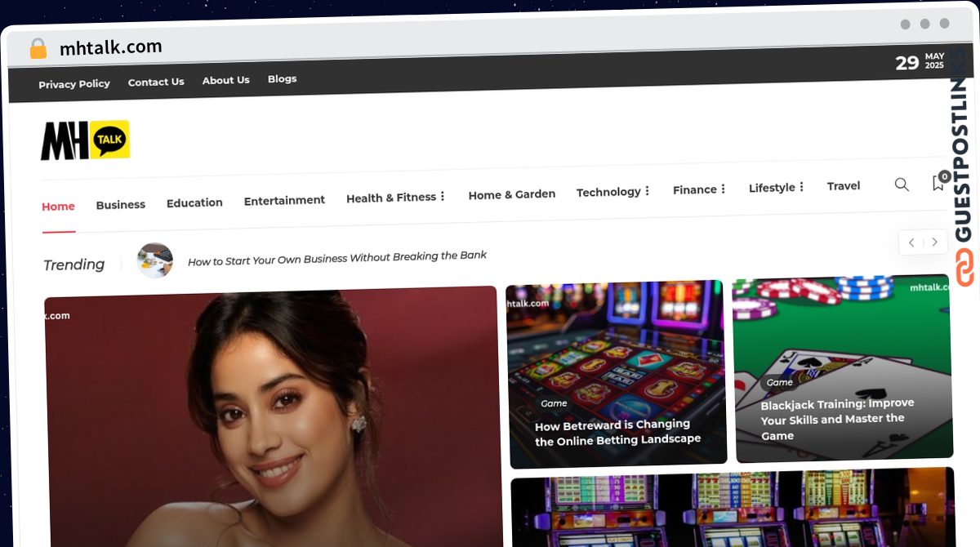Open the featured woman portrait image

click(x=273, y=417)
